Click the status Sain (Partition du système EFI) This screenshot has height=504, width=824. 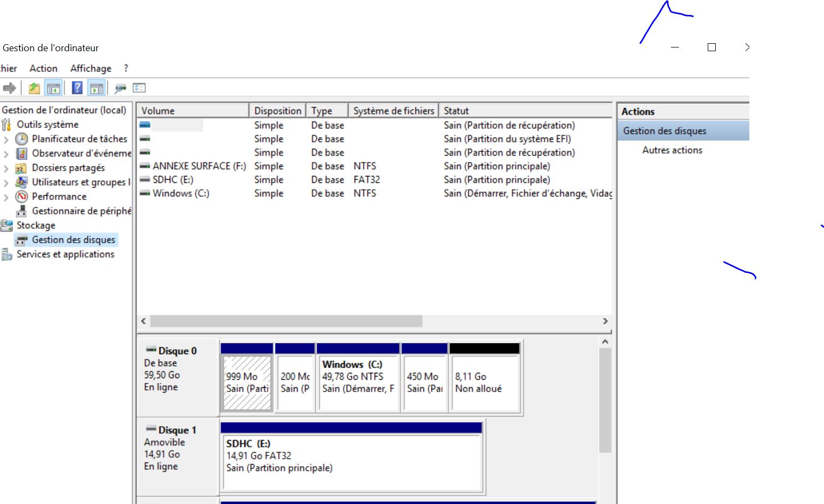pyautogui.click(x=507, y=139)
